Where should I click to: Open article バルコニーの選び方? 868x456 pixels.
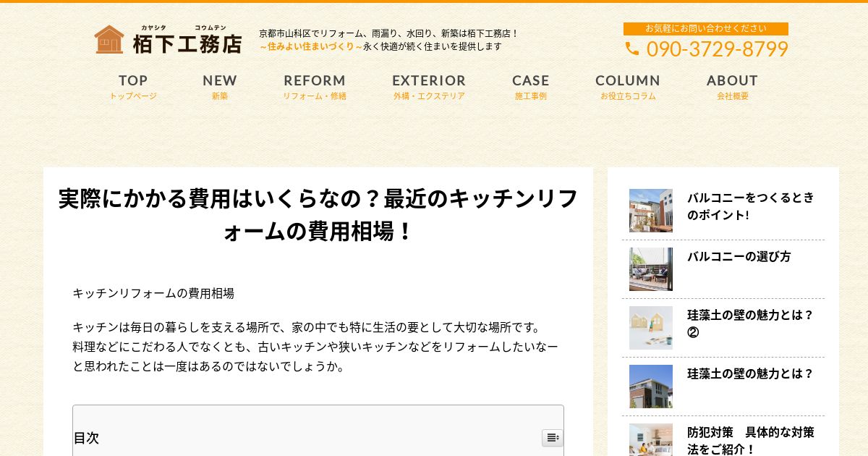pyautogui.click(x=739, y=256)
